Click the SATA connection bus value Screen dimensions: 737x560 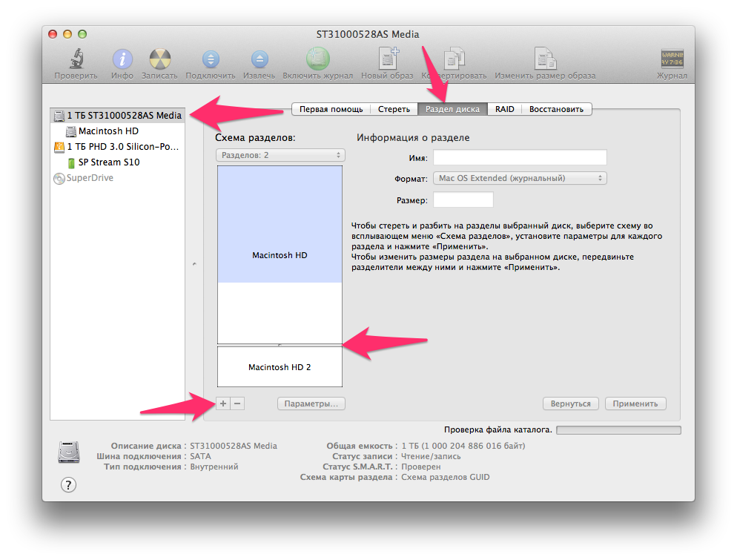(x=200, y=456)
